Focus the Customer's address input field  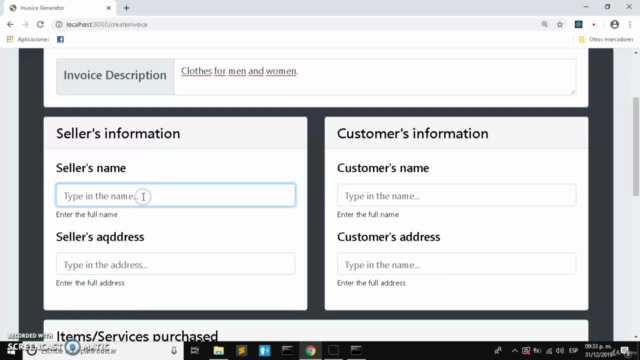tap(456, 264)
